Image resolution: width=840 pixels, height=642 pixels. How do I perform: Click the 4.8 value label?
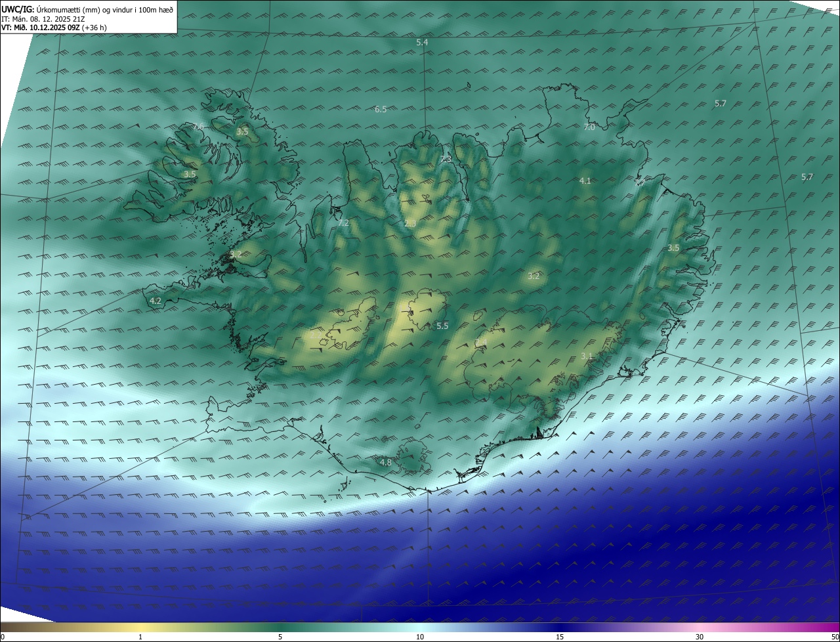point(386,462)
